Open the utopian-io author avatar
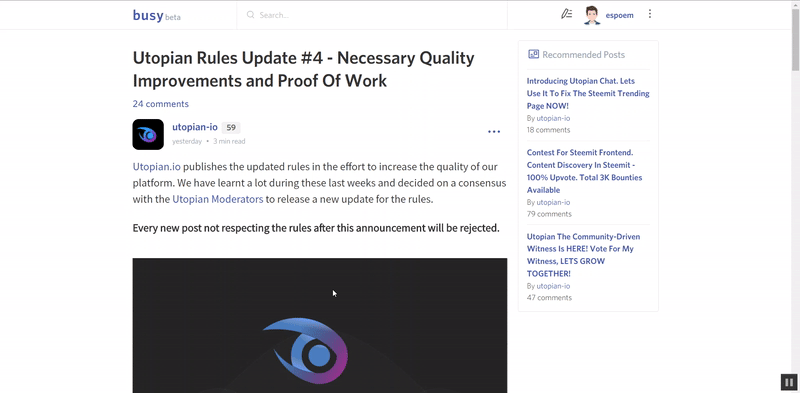This screenshot has width=800, height=393. point(148,134)
